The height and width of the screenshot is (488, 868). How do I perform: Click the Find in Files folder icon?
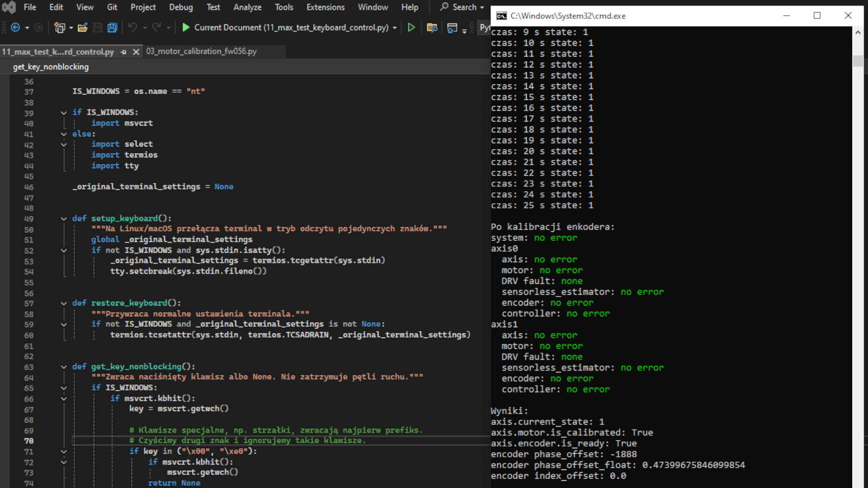[x=432, y=28]
